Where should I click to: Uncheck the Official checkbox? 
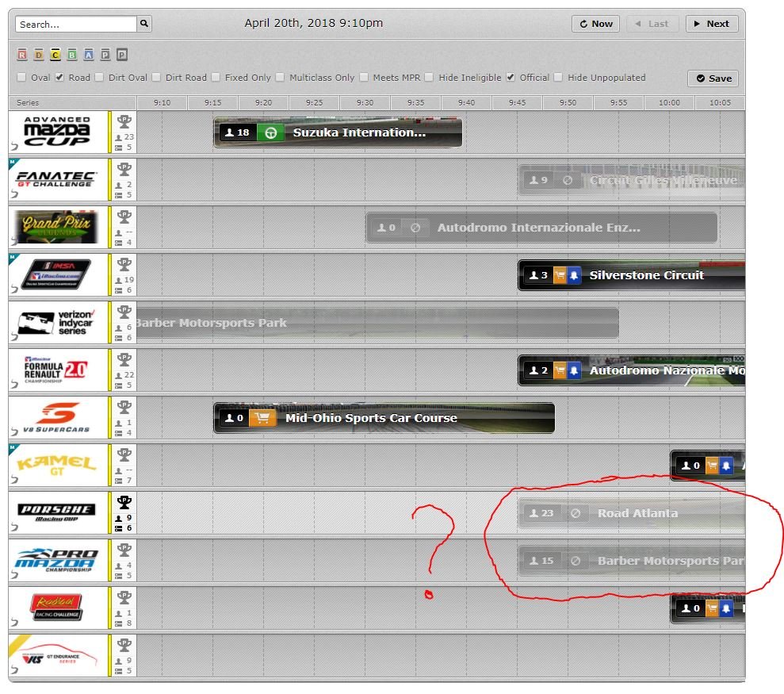(x=511, y=78)
